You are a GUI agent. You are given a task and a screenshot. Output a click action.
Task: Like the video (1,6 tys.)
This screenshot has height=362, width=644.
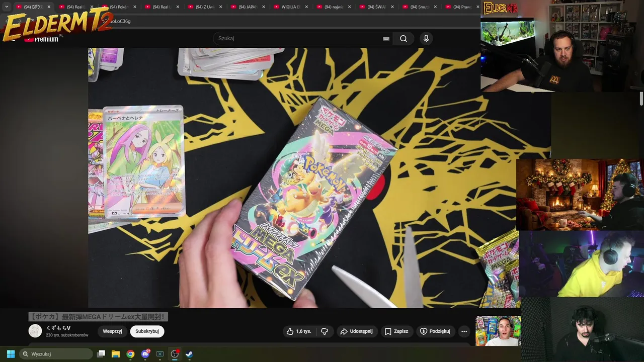299,331
